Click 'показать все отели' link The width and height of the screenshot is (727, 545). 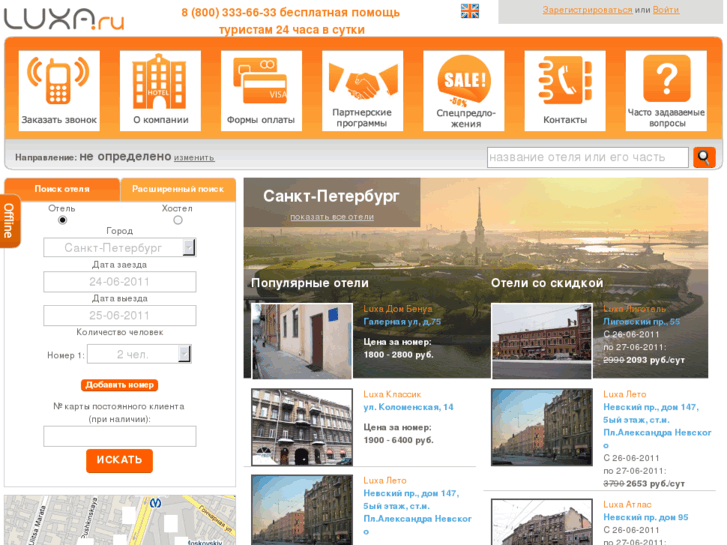[332, 217]
